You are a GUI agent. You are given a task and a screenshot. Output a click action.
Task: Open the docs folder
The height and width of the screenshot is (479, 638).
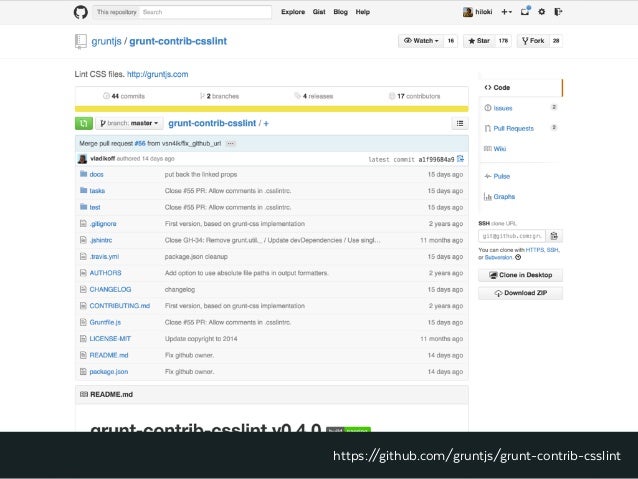[96, 175]
